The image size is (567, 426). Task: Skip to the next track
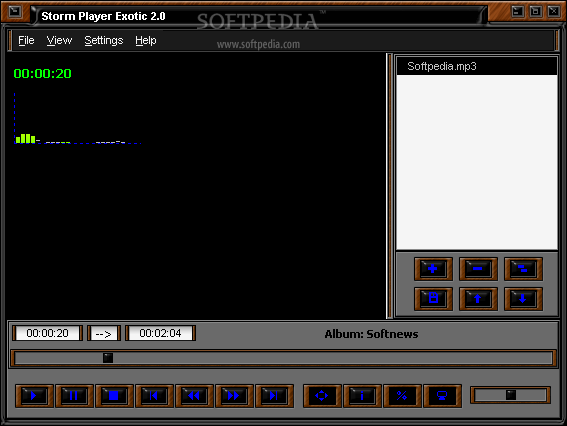coord(274,396)
